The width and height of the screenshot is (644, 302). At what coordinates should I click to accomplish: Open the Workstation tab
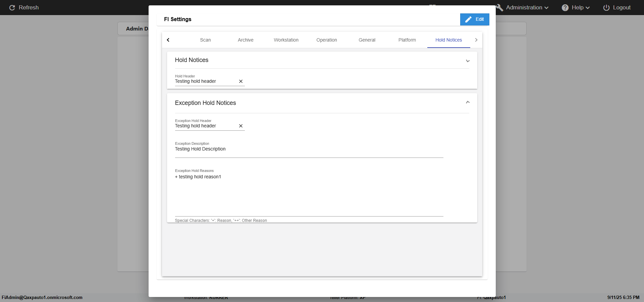[x=286, y=40]
